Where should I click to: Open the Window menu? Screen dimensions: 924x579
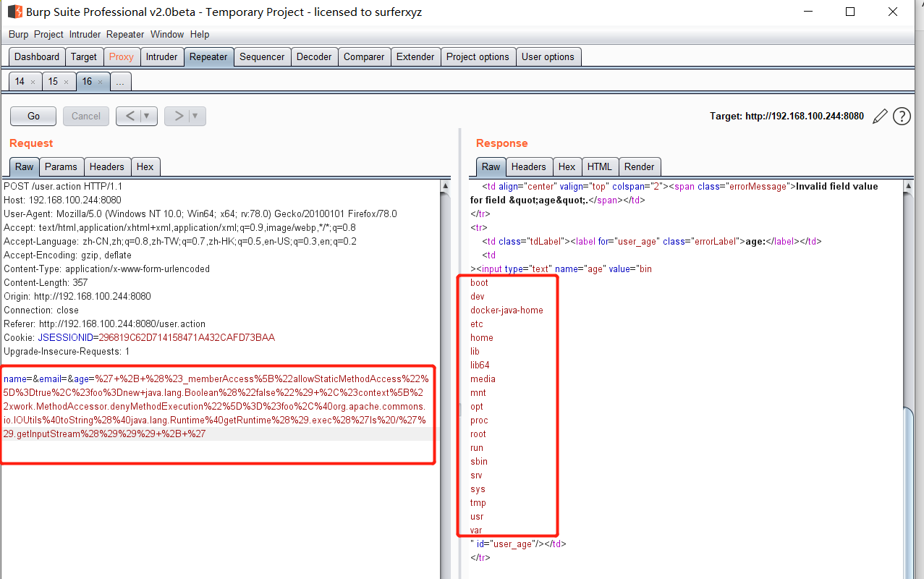[x=167, y=34]
